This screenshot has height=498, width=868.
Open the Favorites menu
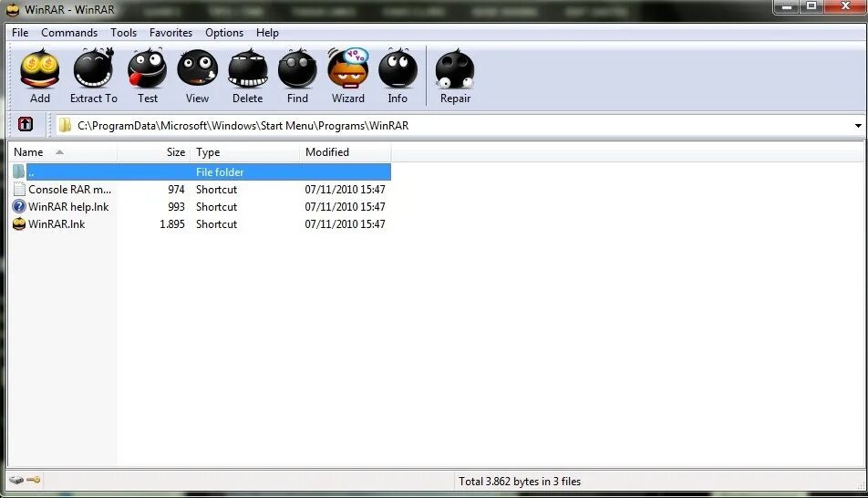pyautogui.click(x=170, y=33)
